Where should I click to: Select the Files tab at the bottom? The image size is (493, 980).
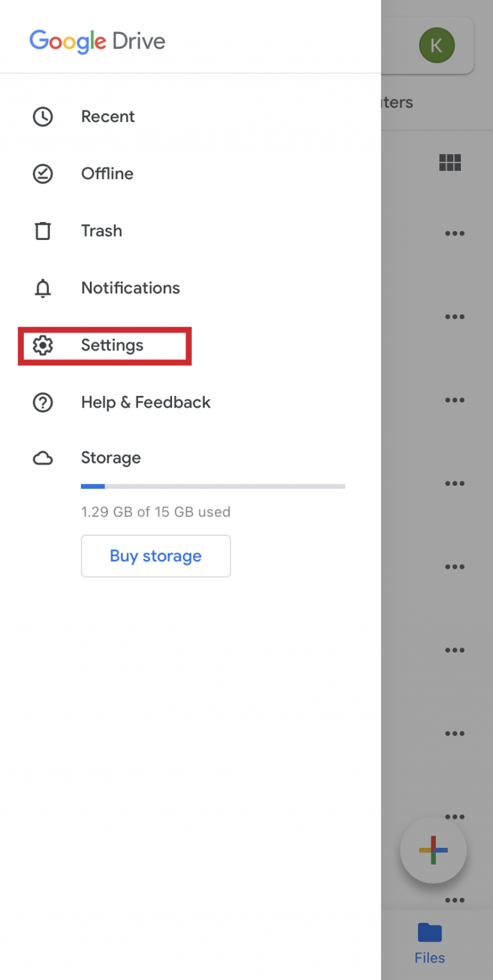pyautogui.click(x=429, y=943)
